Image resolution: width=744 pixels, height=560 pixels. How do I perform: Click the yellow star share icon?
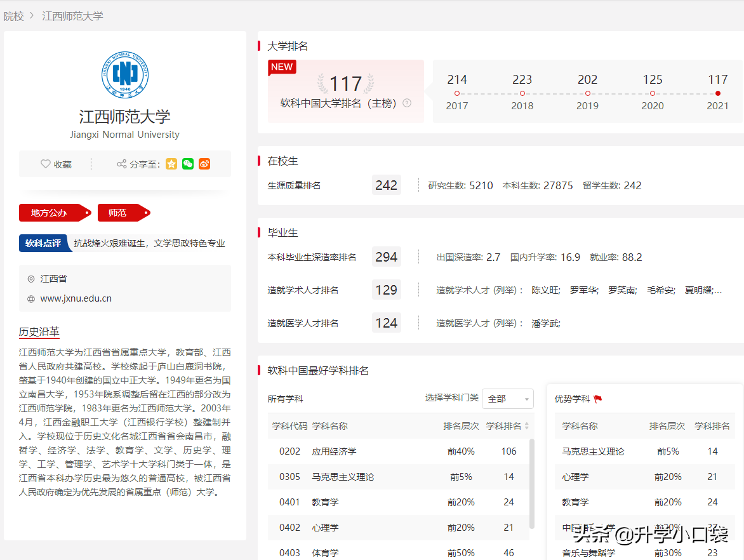click(x=171, y=164)
